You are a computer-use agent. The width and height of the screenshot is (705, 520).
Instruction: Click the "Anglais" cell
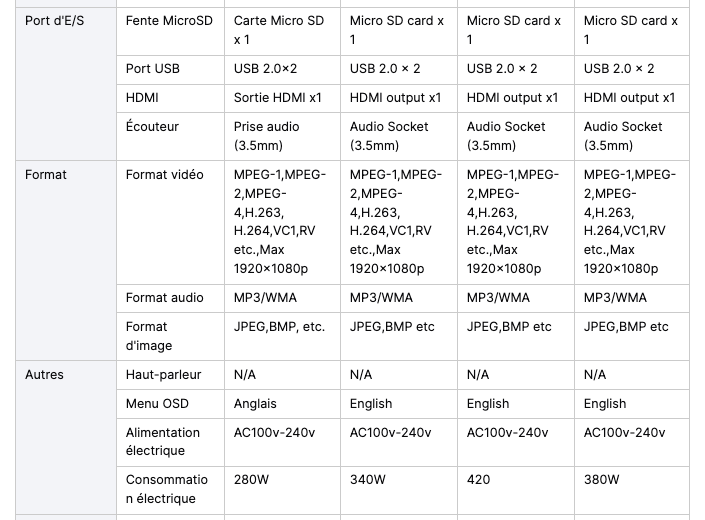pyautogui.click(x=282, y=404)
